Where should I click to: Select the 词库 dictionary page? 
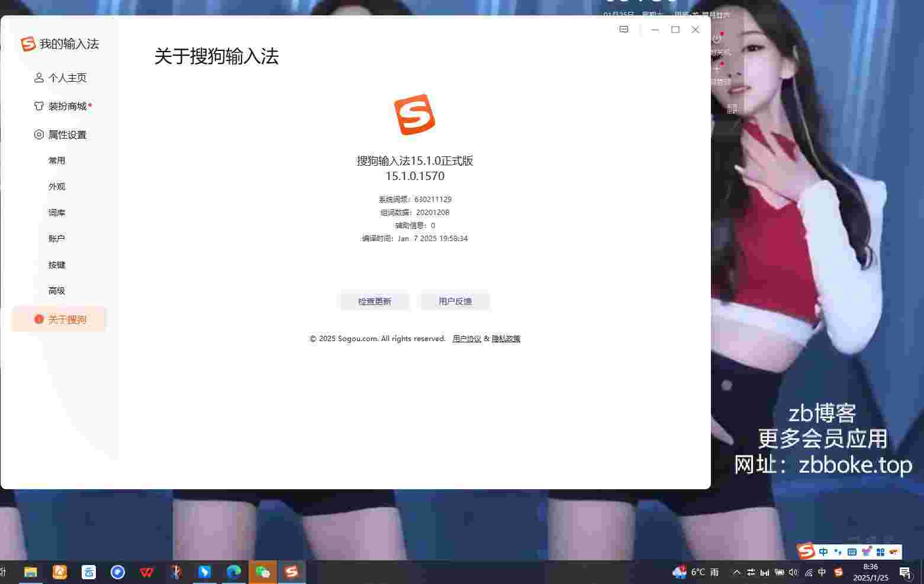[x=57, y=213]
